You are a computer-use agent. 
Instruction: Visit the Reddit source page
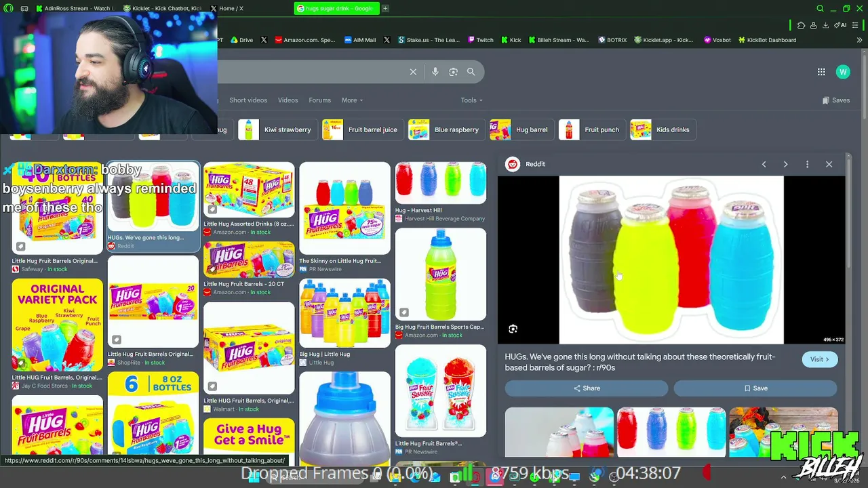point(820,359)
